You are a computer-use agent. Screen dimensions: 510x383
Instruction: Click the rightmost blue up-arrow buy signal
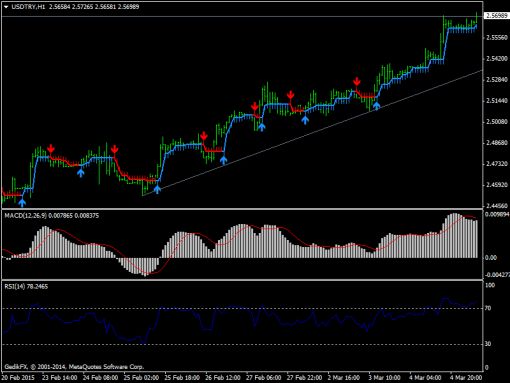pyautogui.click(x=376, y=106)
